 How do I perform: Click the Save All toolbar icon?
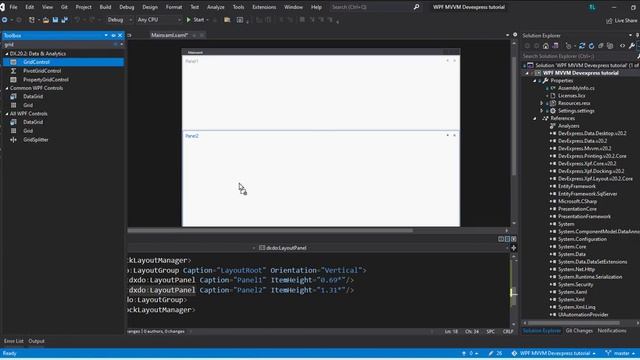64,20
